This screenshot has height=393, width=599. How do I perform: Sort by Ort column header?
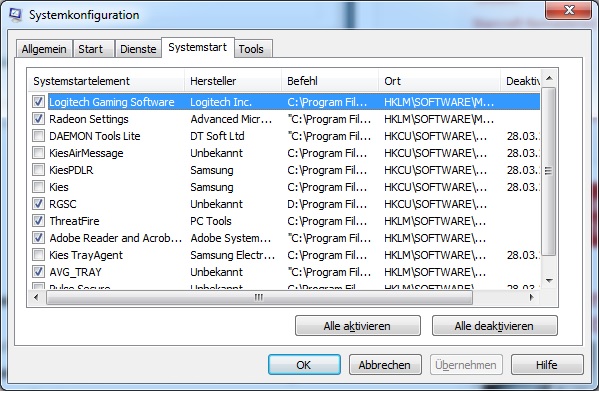coord(439,81)
